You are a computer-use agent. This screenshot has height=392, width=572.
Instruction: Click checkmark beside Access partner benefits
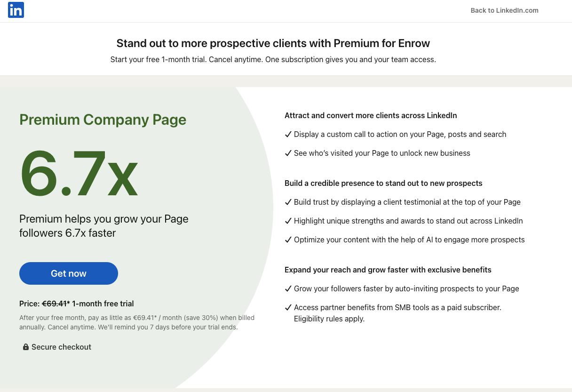288,307
